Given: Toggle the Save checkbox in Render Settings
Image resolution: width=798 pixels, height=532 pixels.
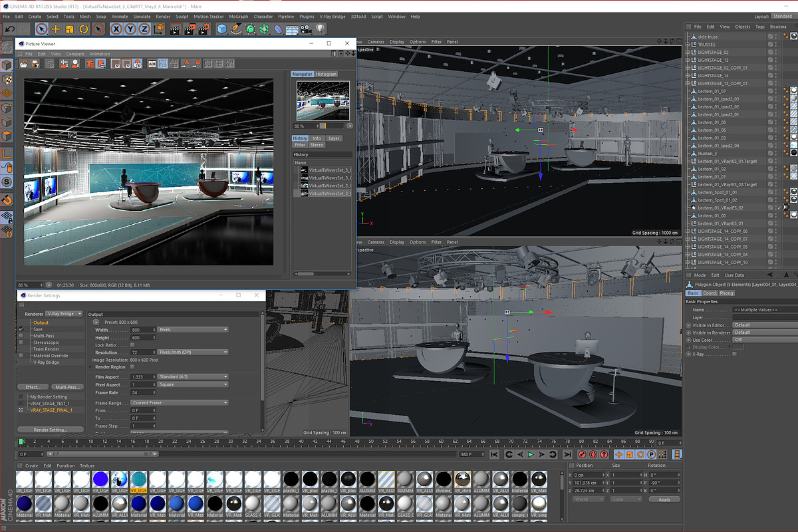Looking at the screenshot, I should pyautogui.click(x=21, y=329).
